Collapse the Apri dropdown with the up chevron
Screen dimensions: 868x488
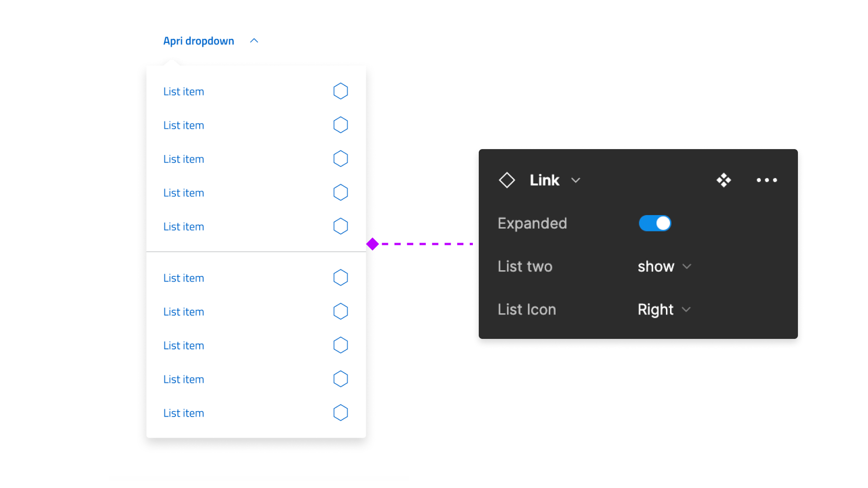coord(254,41)
